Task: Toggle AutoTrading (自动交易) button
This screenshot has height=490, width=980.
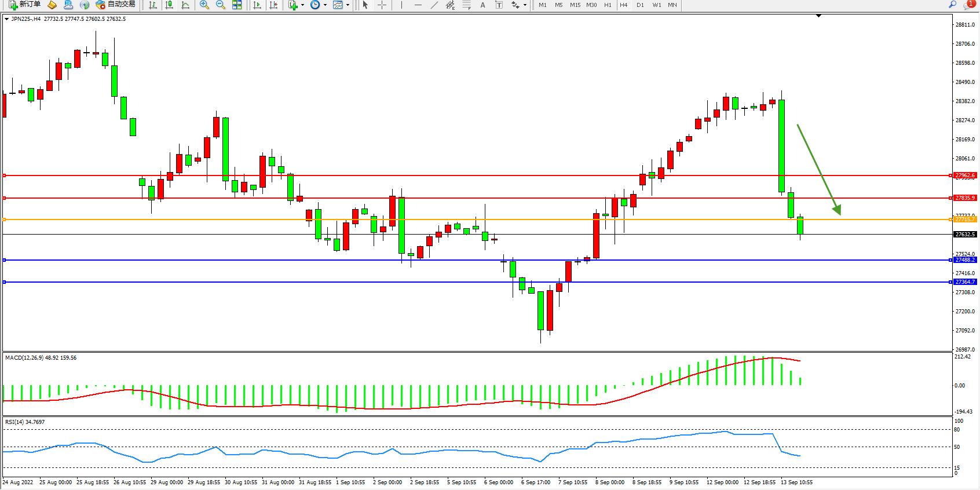Action: click(x=115, y=5)
